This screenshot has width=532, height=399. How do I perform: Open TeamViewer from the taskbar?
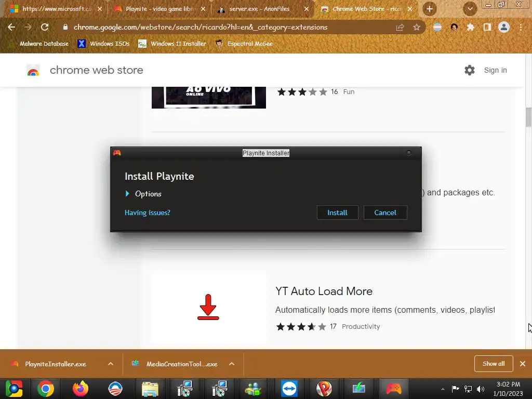[x=289, y=389]
